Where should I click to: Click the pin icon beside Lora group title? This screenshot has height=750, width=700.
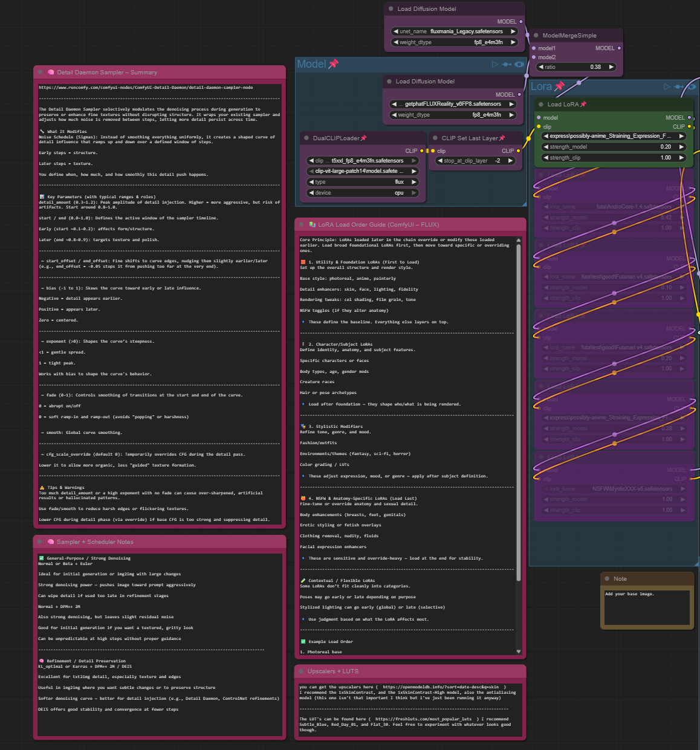coord(559,86)
